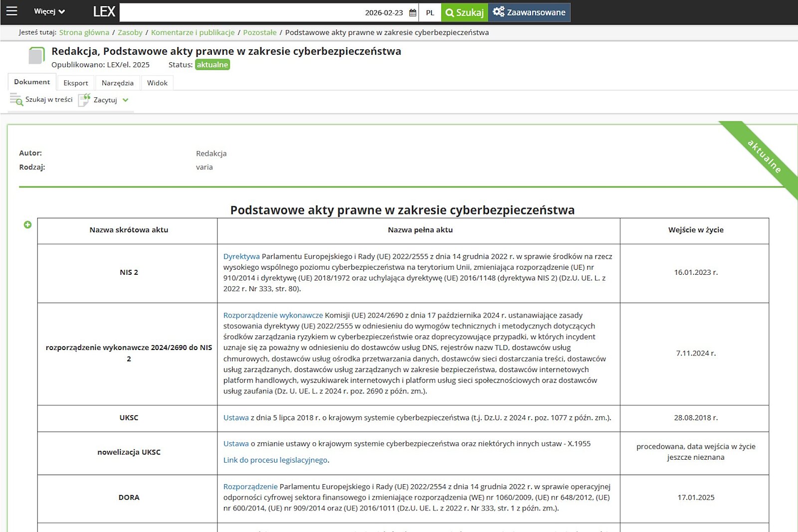The width and height of the screenshot is (798, 532).
Task: Click the document icon next to title
Action: pos(36,55)
